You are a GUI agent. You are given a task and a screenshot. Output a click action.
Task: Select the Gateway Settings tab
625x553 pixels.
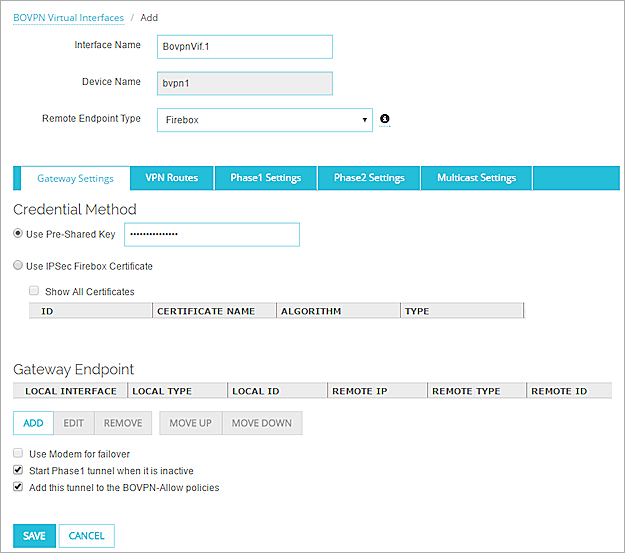(x=75, y=179)
